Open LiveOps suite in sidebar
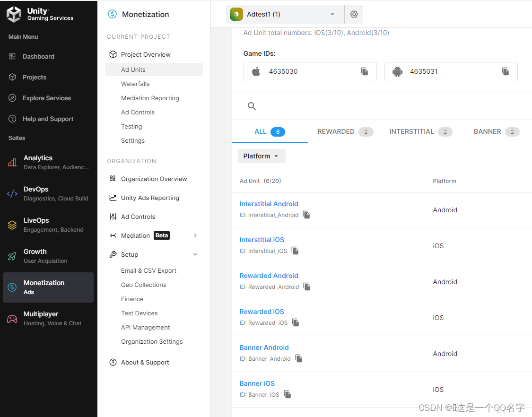This screenshot has width=532, height=417. tap(48, 225)
